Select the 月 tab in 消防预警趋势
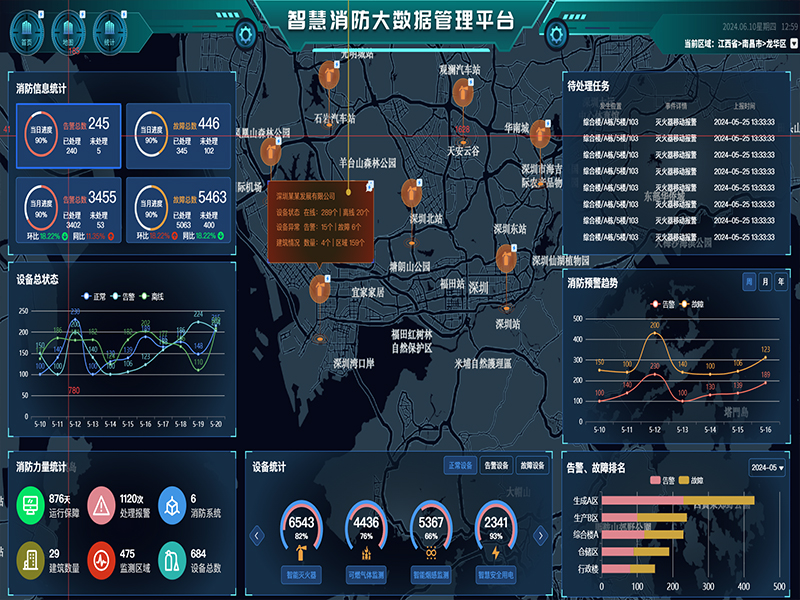The height and width of the screenshot is (600, 800). pyautogui.click(x=764, y=282)
